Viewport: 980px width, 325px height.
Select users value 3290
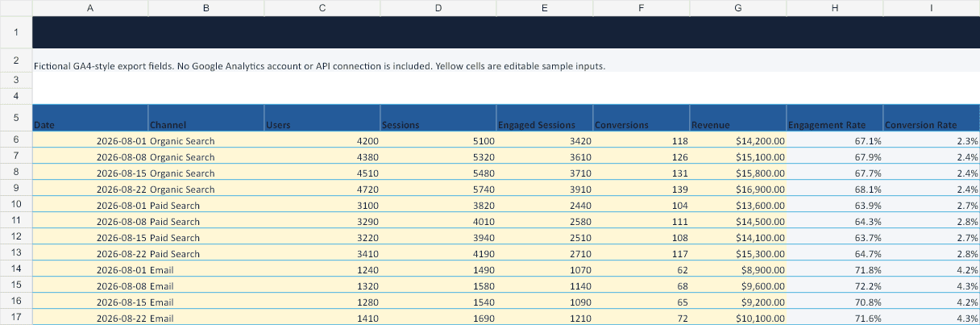(322, 221)
